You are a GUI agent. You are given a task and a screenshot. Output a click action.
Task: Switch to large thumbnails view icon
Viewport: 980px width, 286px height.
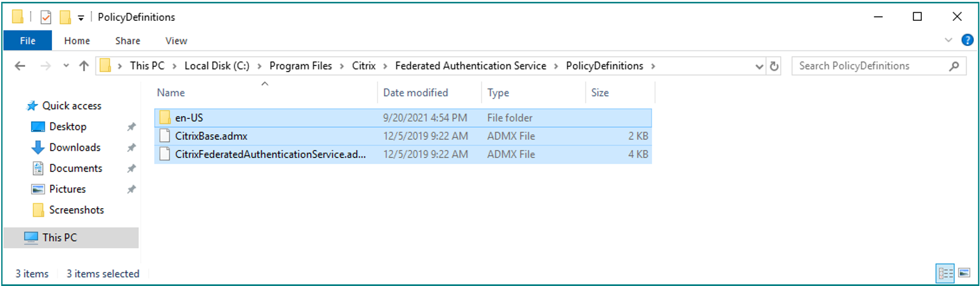pos(964,273)
